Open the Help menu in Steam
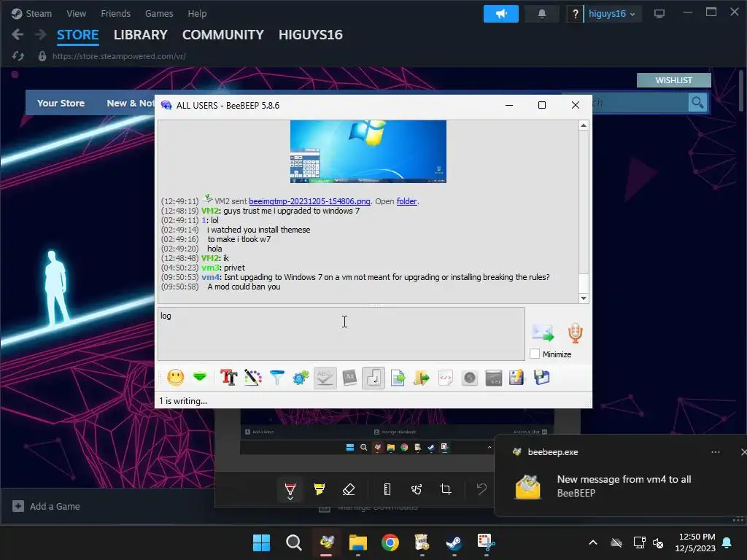 pyautogui.click(x=197, y=13)
